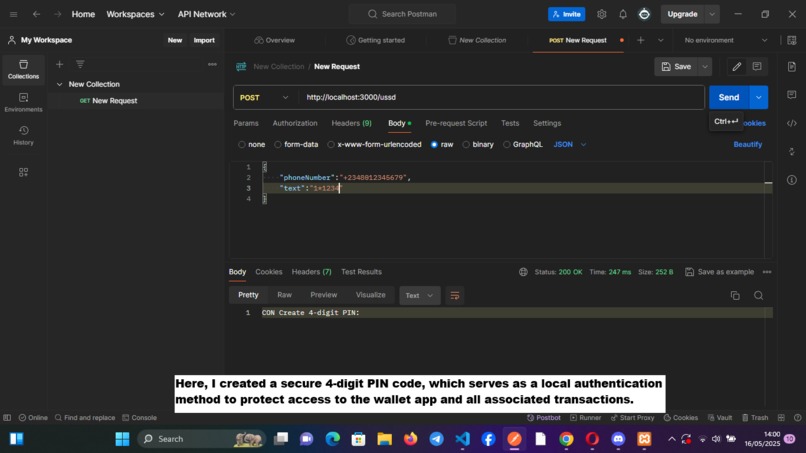Screen dimensions: 806x453
Task: Click Save as example
Action: (720, 272)
